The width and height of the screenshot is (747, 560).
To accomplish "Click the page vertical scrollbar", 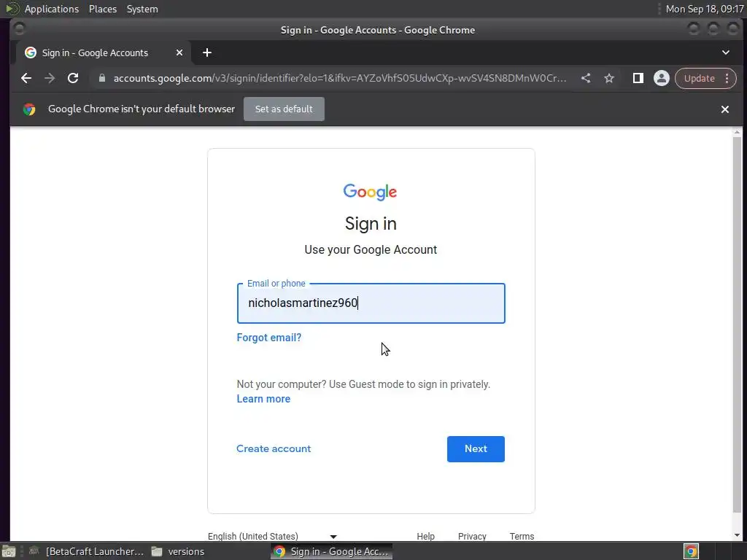I will [737, 324].
